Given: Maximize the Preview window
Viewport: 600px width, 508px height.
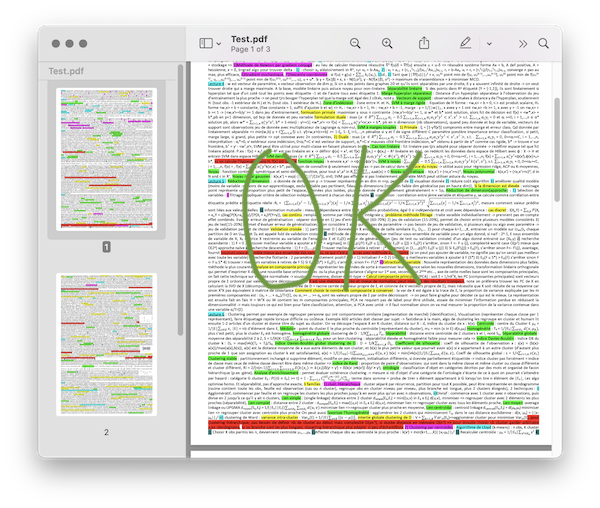Looking at the screenshot, I should (x=83, y=44).
